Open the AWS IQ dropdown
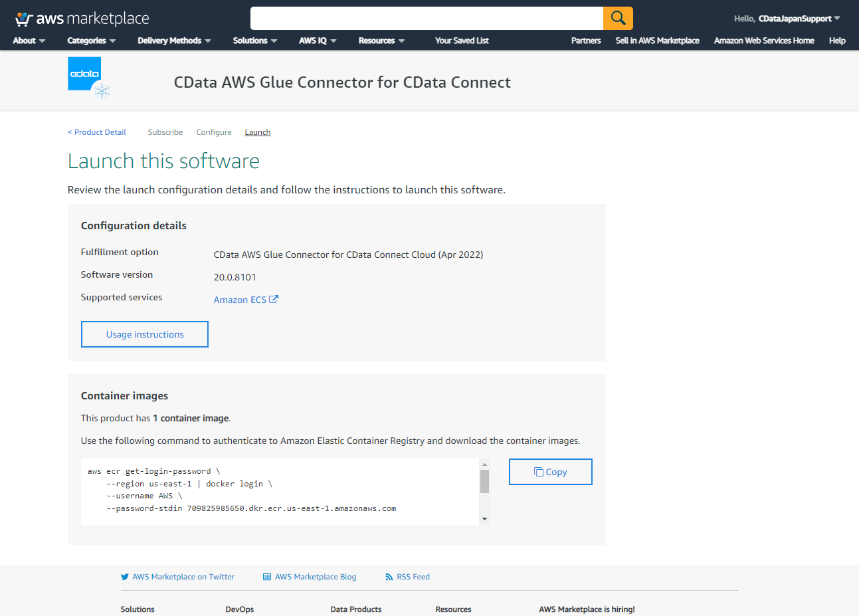Screen dimensions: 859x616 (x=318, y=41)
